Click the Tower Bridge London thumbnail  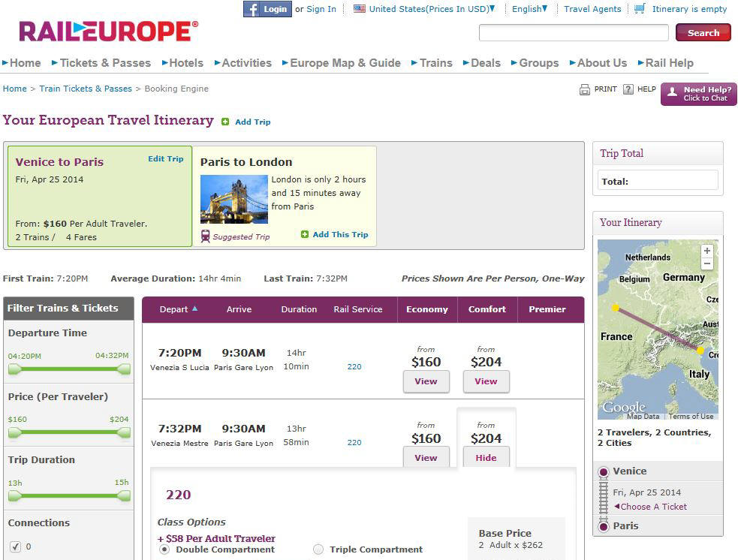click(x=234, y=199)
